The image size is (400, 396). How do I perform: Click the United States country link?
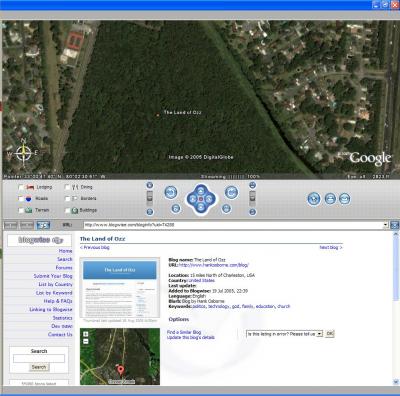pos(202,280)
